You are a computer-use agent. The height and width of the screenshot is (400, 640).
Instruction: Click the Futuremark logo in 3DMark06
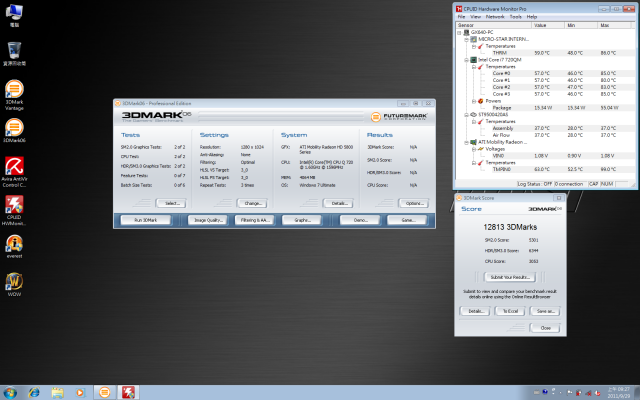[399, 117]
